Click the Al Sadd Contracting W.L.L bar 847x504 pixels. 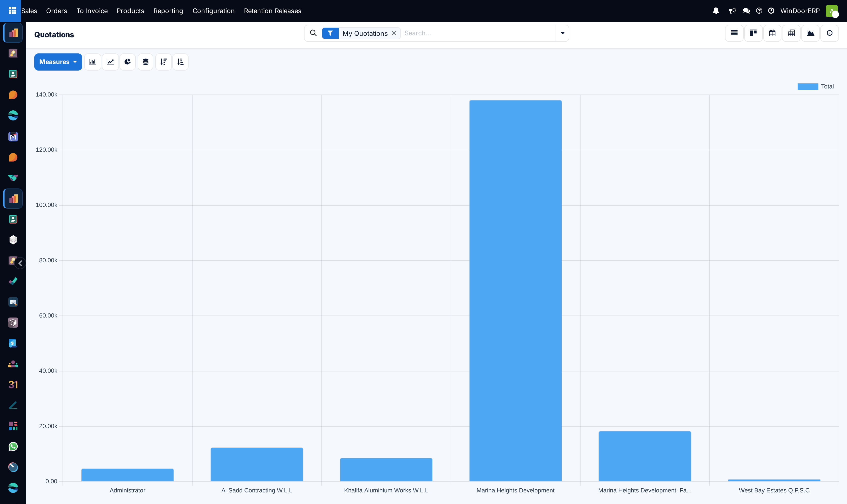click(257, 464)
